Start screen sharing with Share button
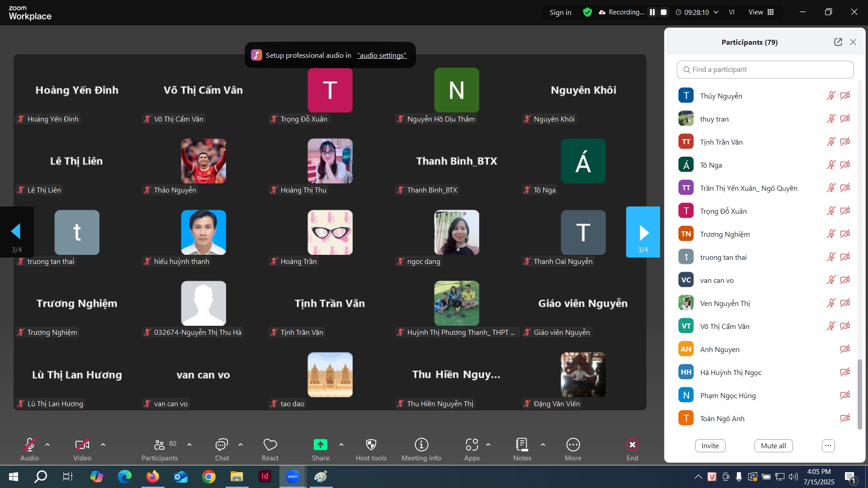 tap(321, 449)
